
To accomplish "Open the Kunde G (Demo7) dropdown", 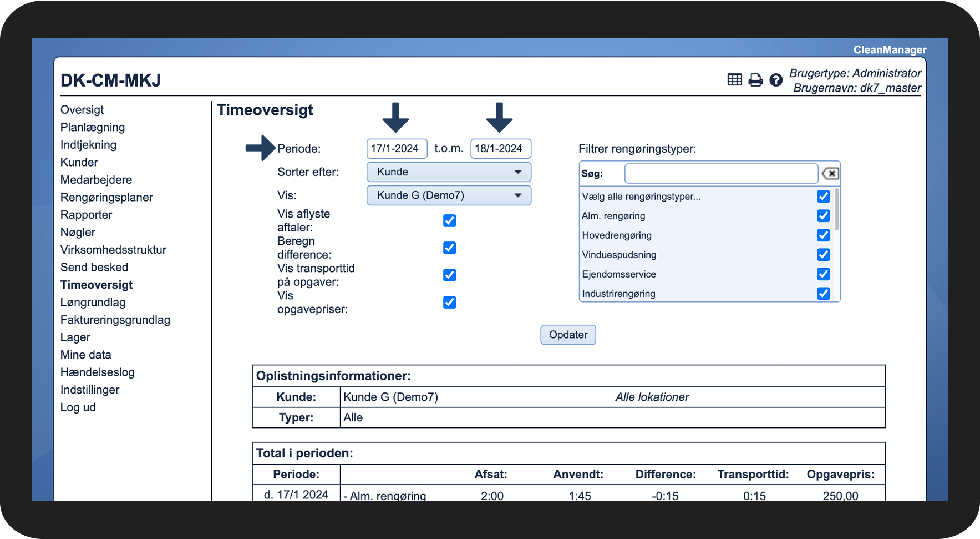I will [449, 195].
